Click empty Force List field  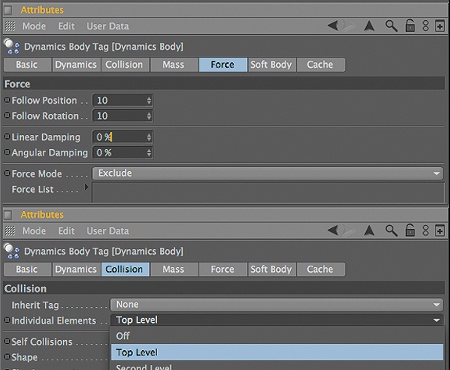(x=268, y=192)
